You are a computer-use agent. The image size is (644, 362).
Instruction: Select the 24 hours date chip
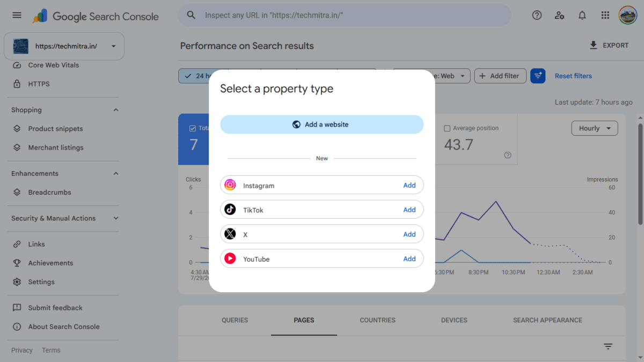pos(194,76)
